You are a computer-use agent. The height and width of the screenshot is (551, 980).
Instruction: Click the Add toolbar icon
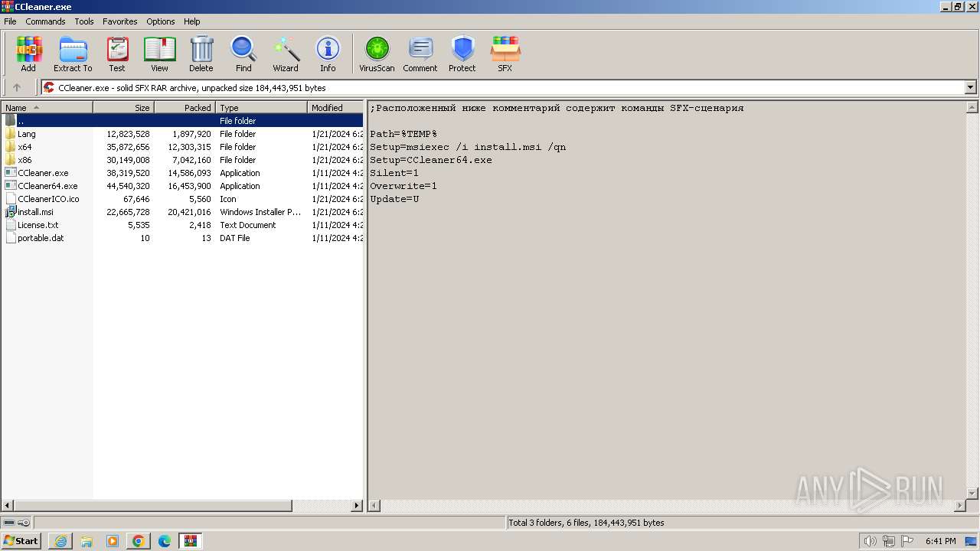coord(28,54)
